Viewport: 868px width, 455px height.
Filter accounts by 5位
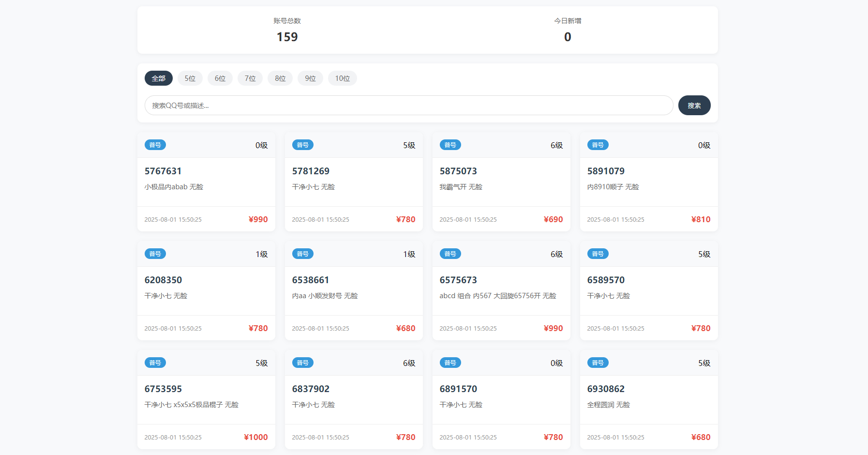[190, 78]
